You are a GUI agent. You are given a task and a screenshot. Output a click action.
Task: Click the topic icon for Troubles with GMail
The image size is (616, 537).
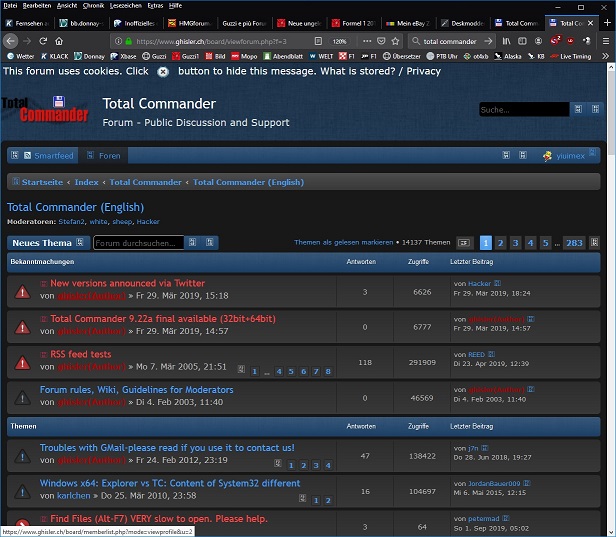[x=22, y=456]
